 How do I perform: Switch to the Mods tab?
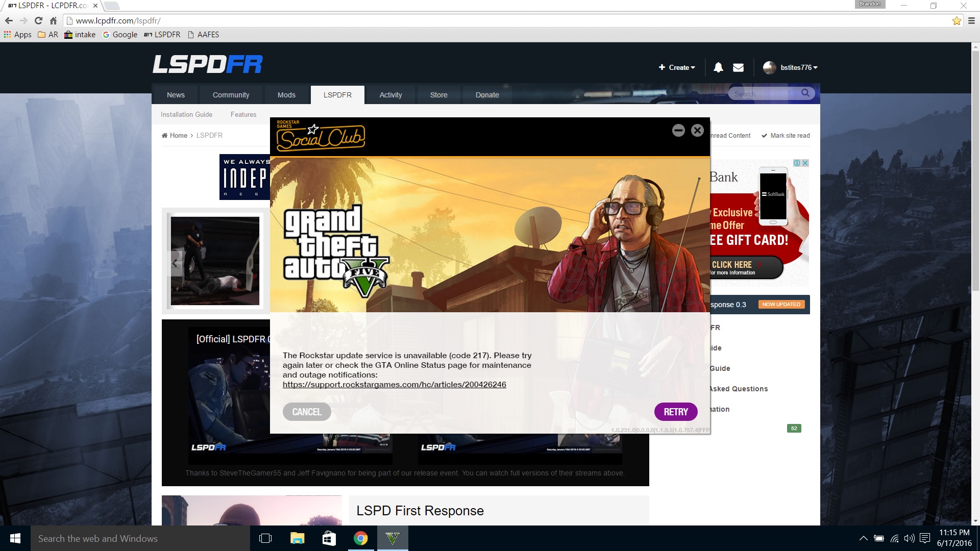pyautogui.click(x=286, y=95)
